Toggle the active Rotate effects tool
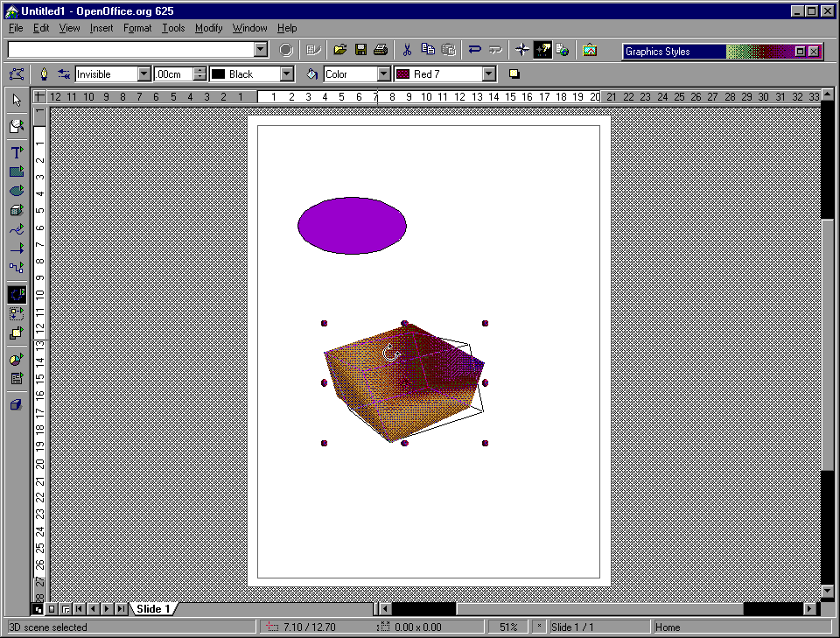The width and height of the screenshot is (840, 638). [16, 295]
